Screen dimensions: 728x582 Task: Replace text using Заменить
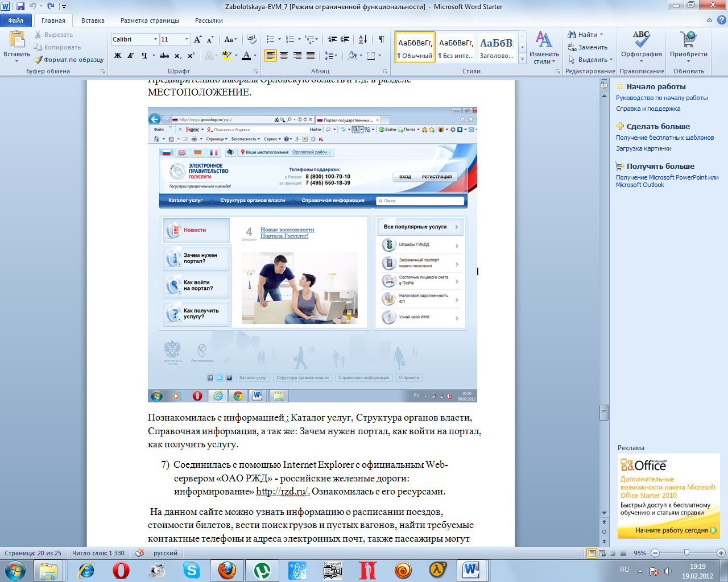tap(588, 47)
